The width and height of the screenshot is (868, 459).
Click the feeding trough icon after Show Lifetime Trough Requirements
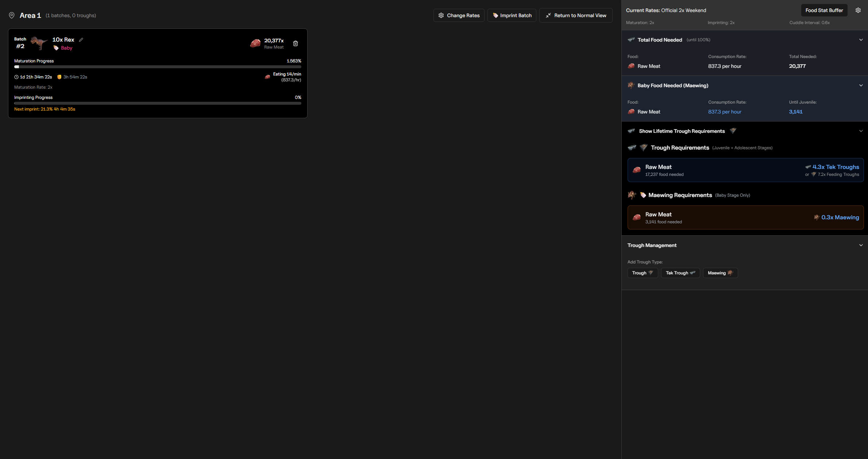tap(733, 131)
